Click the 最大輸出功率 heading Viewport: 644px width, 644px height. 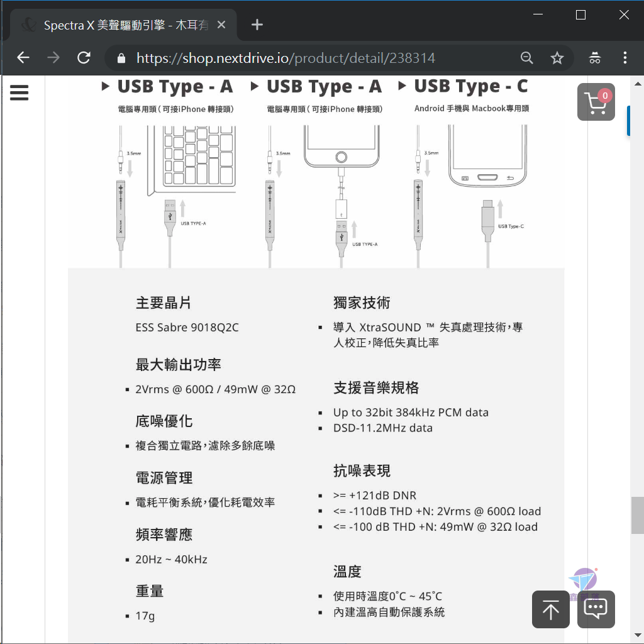pos(178,365)
